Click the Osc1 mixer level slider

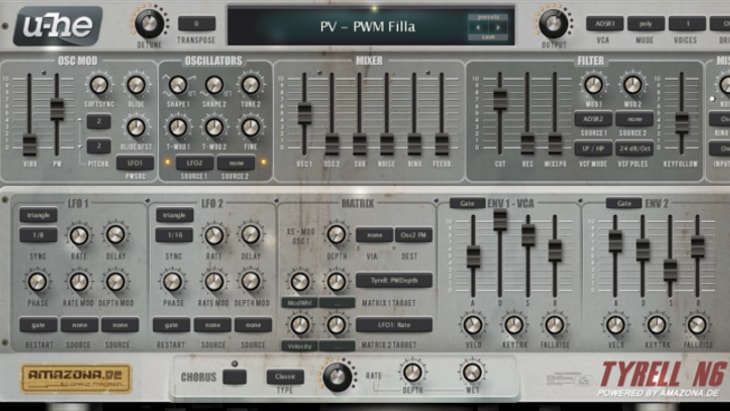point(304,113)
